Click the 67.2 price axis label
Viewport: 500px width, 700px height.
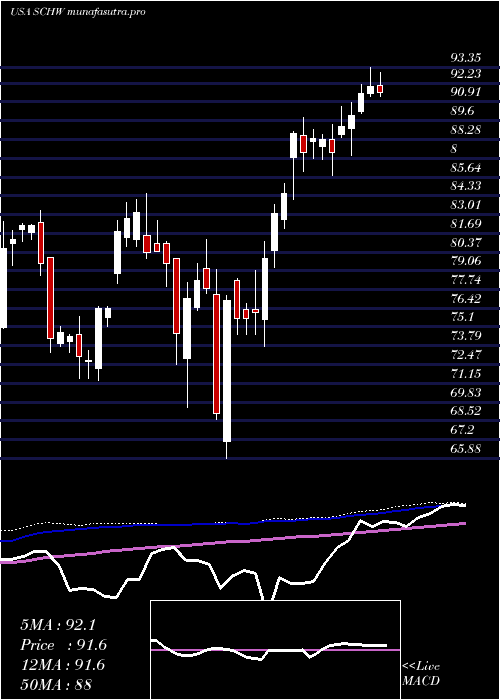[462, 430]
